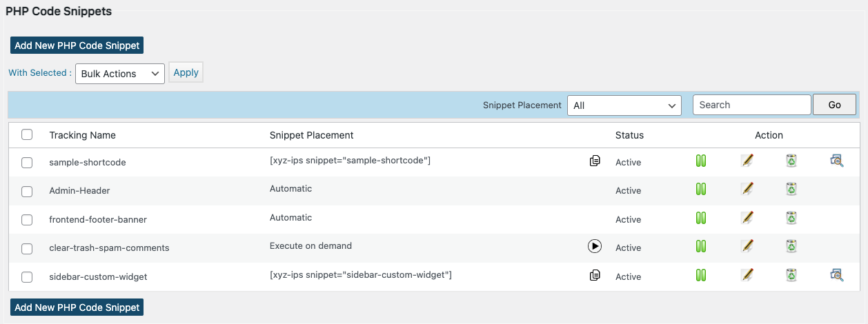Click the PHP Code Snippets page heading
868x324 pixels.
point(59,12)
